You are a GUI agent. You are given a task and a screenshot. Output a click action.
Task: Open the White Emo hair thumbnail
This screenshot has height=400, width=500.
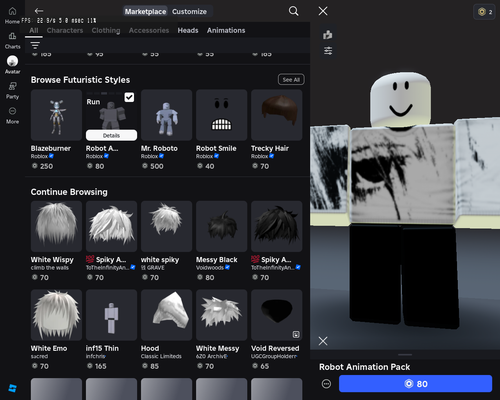click(56, 315)
